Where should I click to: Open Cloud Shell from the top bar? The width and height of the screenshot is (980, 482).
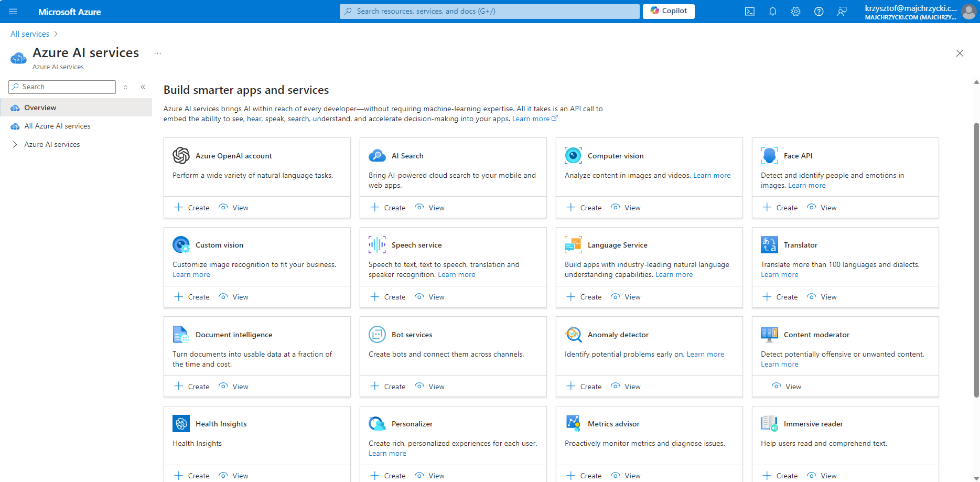pos(750,12)
